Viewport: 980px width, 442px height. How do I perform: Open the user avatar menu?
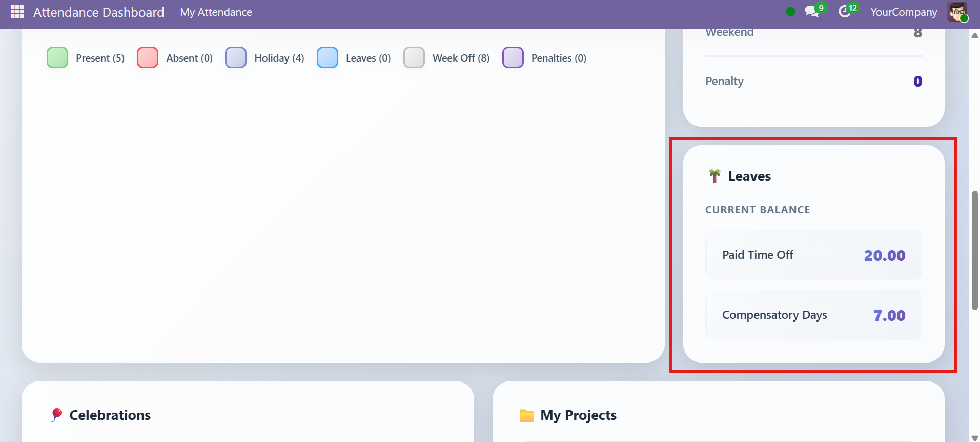point(957,12)
